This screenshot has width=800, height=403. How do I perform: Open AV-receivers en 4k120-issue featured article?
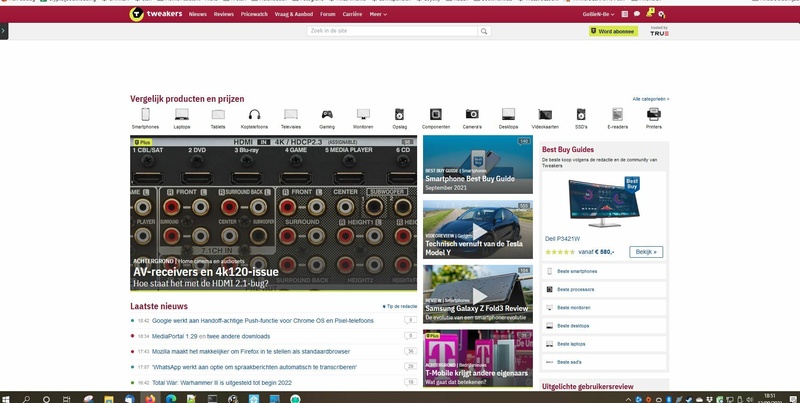click(x=273, y=213)
